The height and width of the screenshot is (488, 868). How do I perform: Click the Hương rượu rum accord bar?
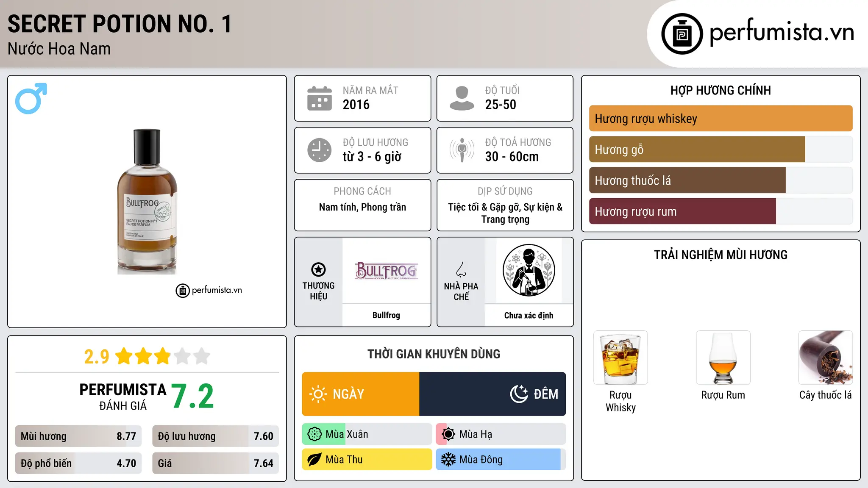click(721, 211)
